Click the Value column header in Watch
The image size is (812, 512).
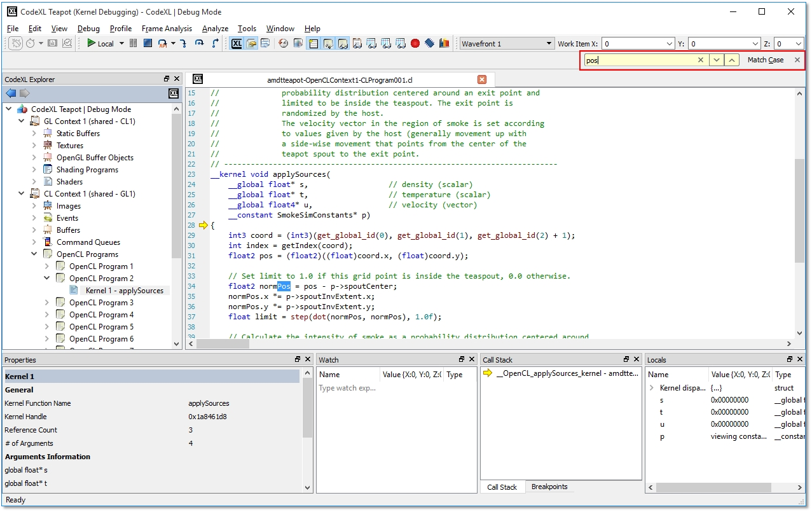(411, 375)
